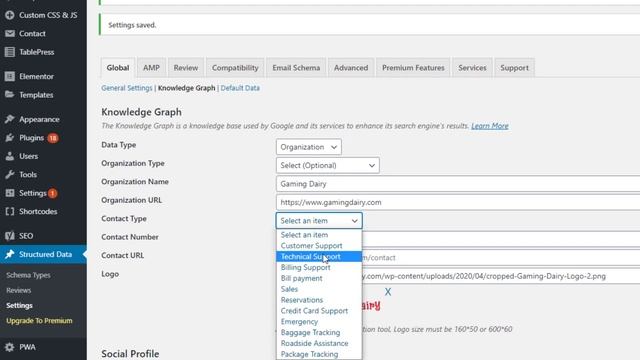Focus the Contact URL field
This screenshot has width=640, height=360.
coord(501,258)
